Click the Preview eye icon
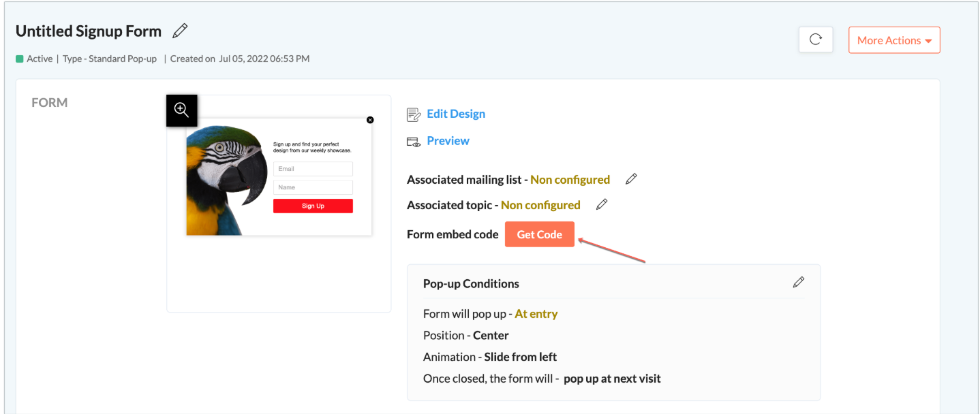The image size is (980, 414). [413, 142]
